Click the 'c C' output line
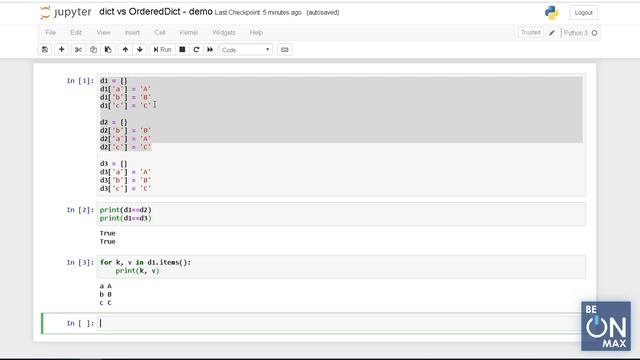This screenshot has width=640, height=360. click(106, 303)
